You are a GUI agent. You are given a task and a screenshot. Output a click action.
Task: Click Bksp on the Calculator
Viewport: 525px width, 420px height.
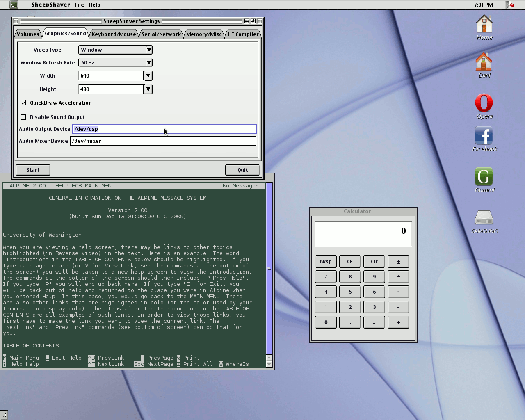pyautogui.click(x=326, y=262)
